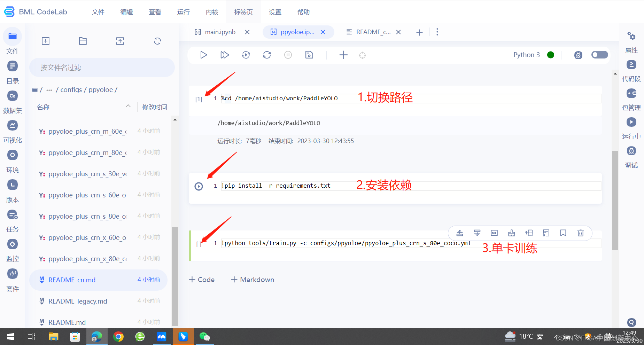
Task: Open the 设置 menu
Action: pos(275,12)
